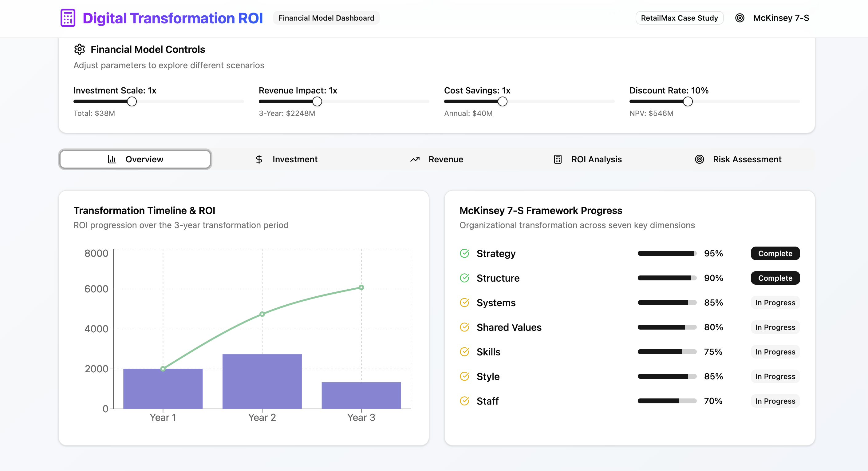Click the Complete badge for Strategy
This screenshot has width=868, height=471.
pyautogui.click(x=775, y=253)
